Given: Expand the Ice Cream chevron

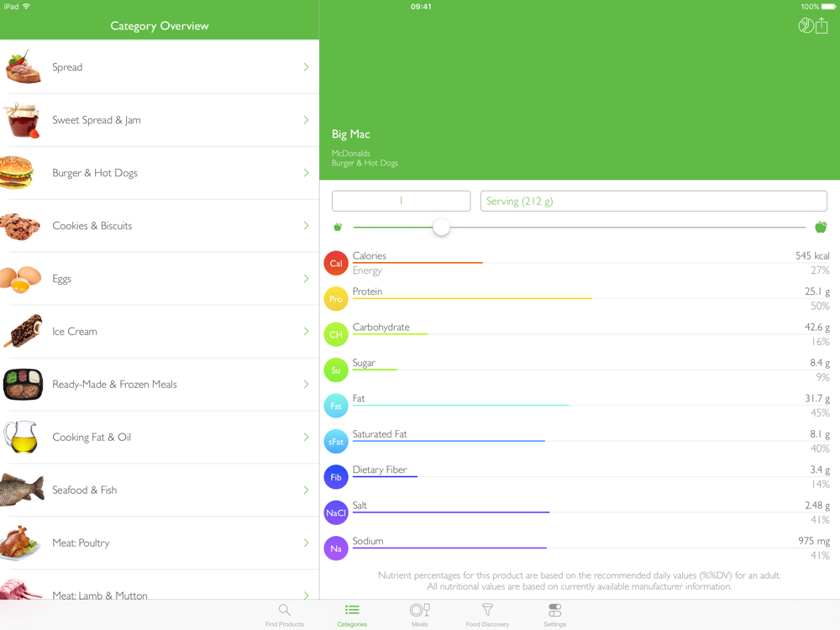Looking at the screenshot, I should click(306, 331).
